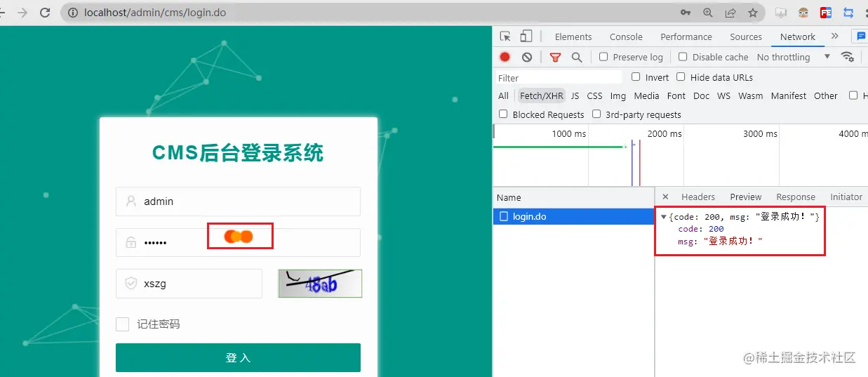Open network conditions wifi icon
This screenshot has width=868, height=377.
point(848,57)
